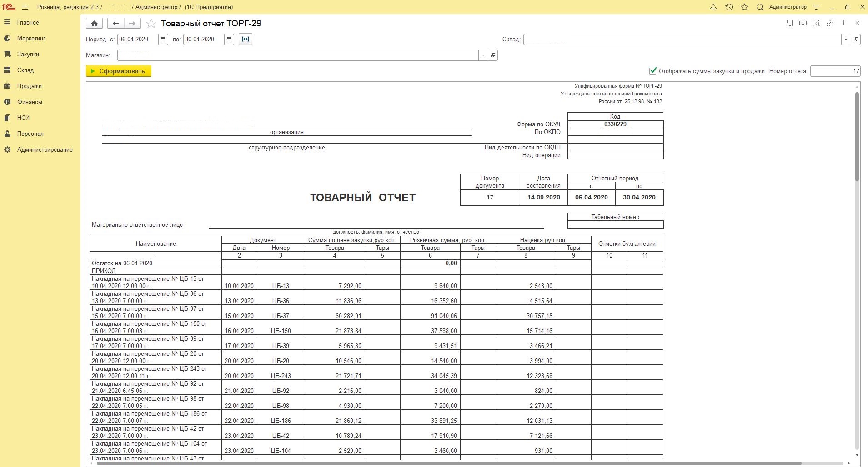This screenshot has height=467, width=868.
Task: Click the period start date field
Action: click(138, 40)
